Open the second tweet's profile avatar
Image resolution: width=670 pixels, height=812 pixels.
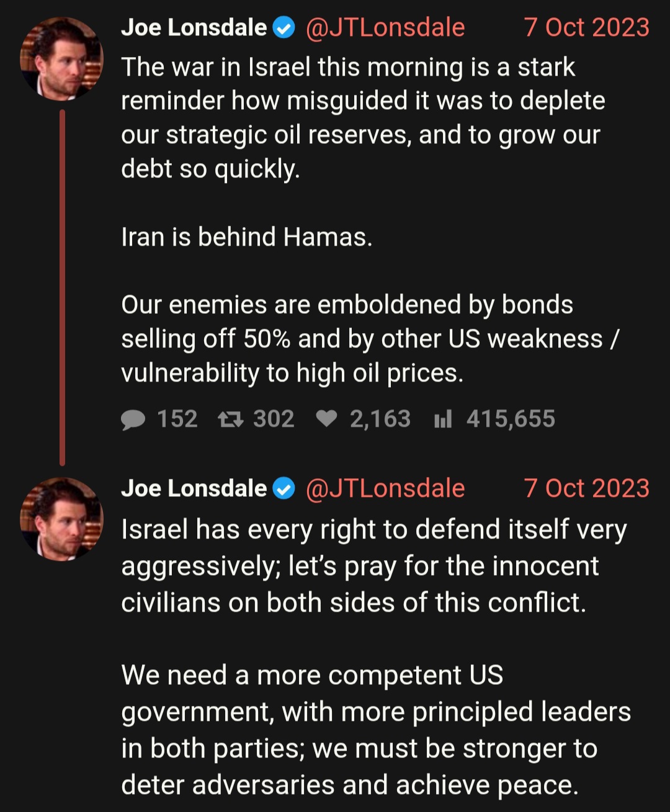pyautogui.click(x=61, y=519)
